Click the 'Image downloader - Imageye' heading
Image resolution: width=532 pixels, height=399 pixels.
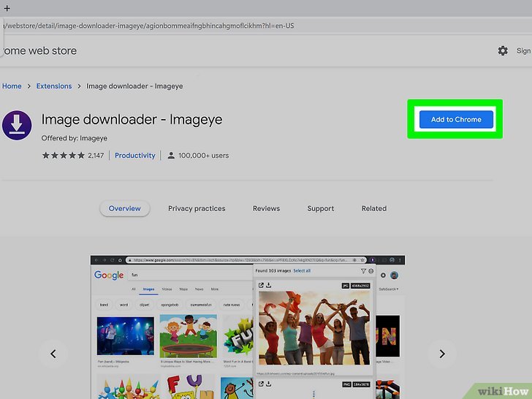click(132, 119)
